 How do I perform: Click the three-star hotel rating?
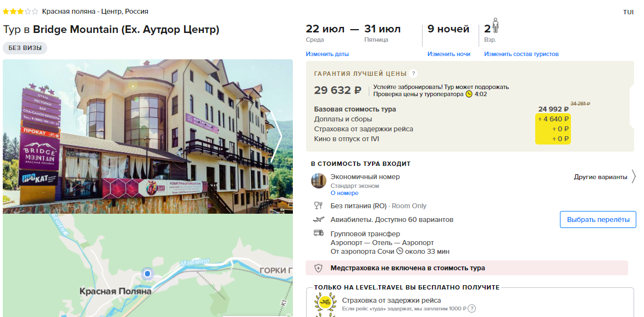point(20,12)
